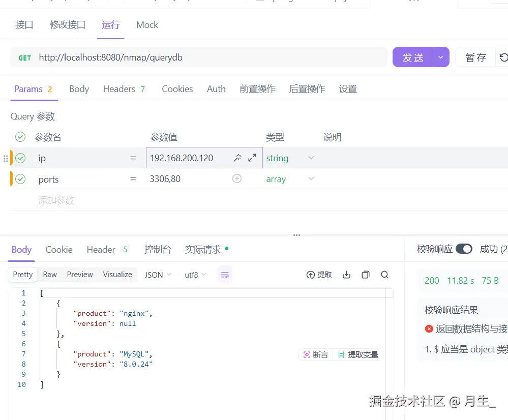
Task: Open the 成功 response dropdown
Action: (x=493, y=249)
